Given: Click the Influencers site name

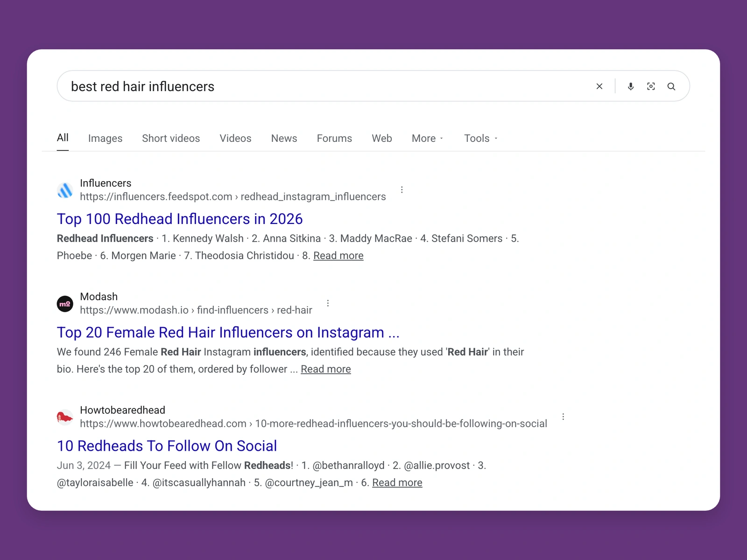Looking at the screenshot, I should coord(106,183).
